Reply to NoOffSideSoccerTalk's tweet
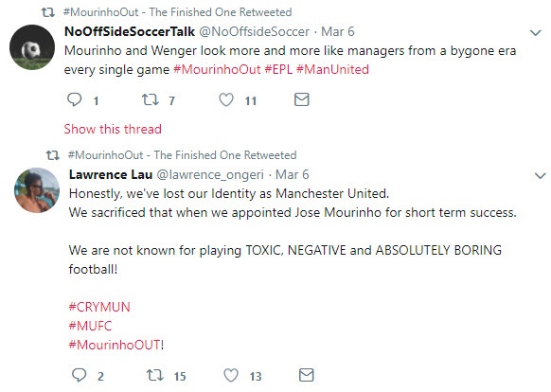This screenshot has height=392, width=551. [x=74, y=99]
